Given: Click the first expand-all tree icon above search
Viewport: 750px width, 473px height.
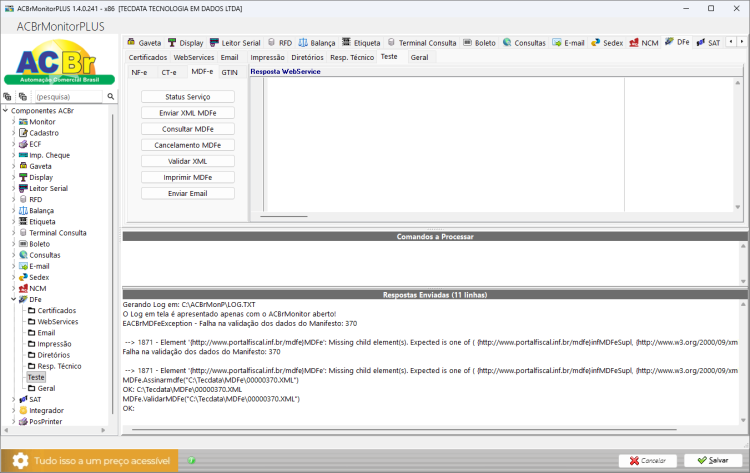Looking at the screenshot, I should (x=7, y=97).
